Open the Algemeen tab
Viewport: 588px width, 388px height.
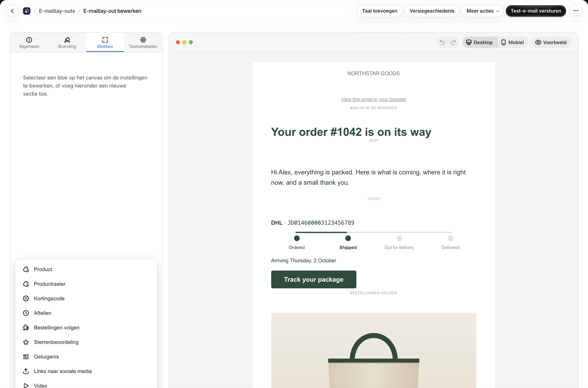[29, 43]
